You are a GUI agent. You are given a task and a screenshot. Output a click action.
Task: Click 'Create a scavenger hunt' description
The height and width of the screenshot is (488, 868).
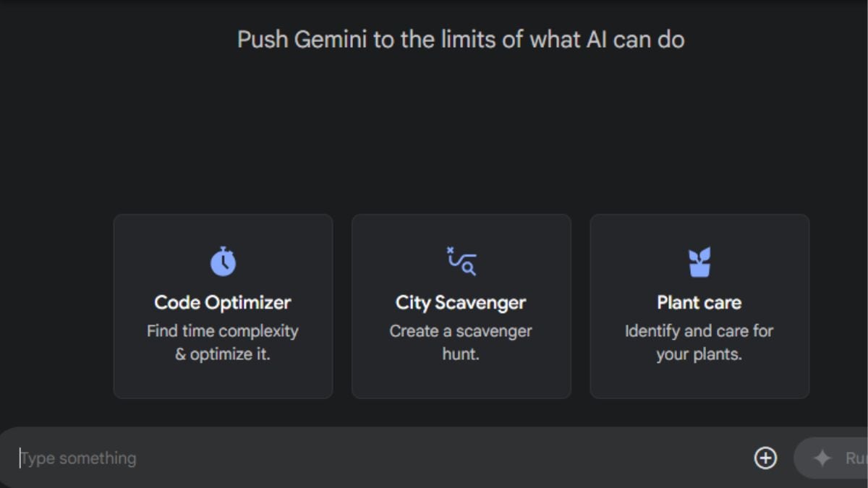461,342
